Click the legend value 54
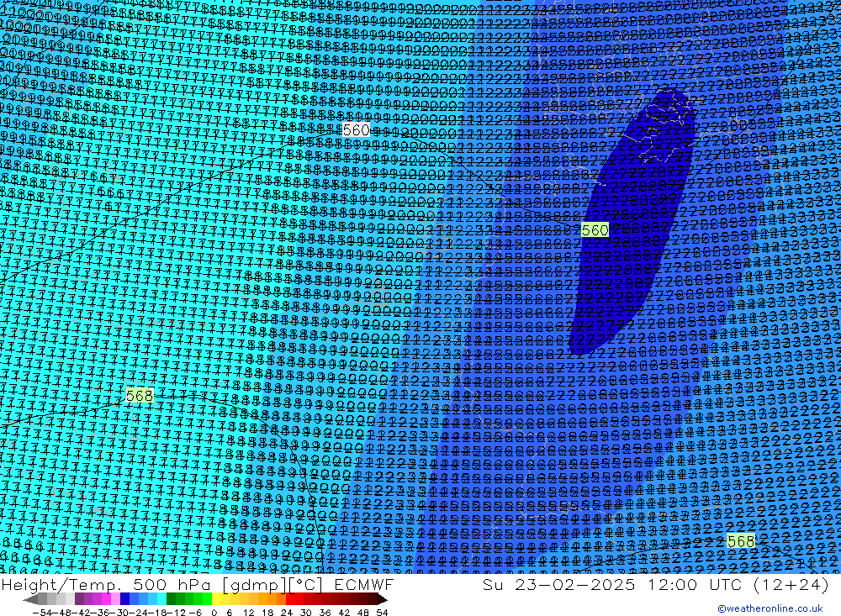 pyautogui.click(x=382, y=613)
